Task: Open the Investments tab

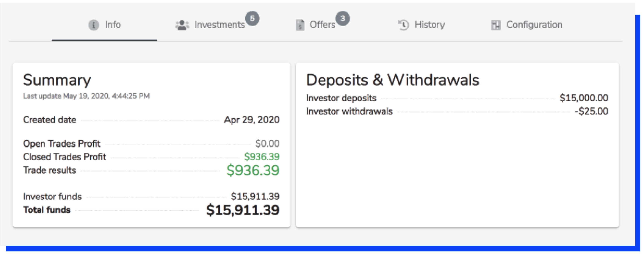Action: [x=220, y=25]
